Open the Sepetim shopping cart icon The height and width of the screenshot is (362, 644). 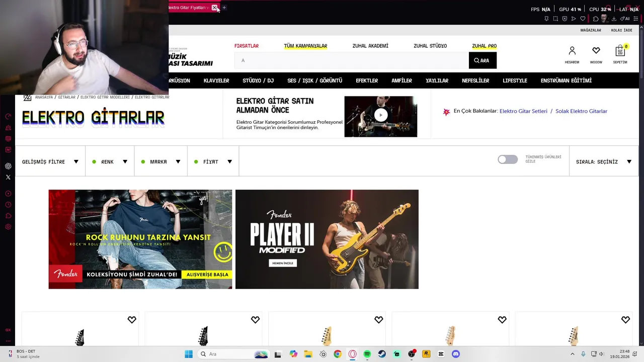620,51
